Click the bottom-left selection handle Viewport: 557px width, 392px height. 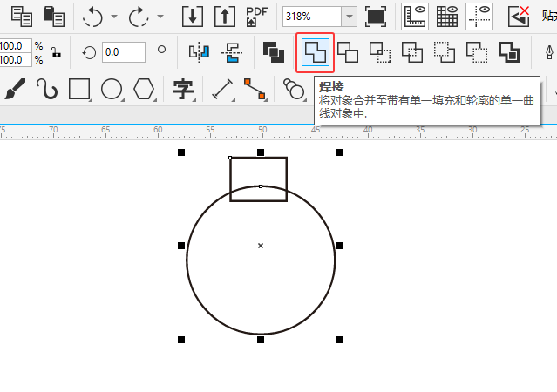(181, 340)
